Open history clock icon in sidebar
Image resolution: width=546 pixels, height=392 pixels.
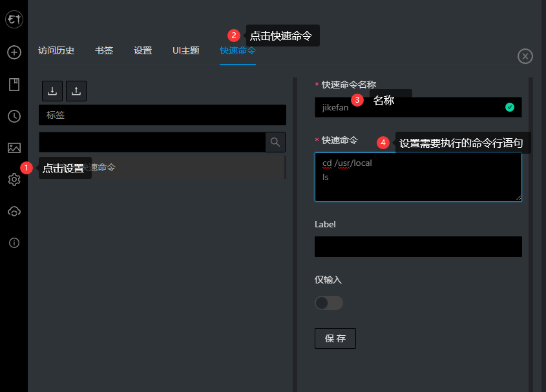(x=14, y=116)
